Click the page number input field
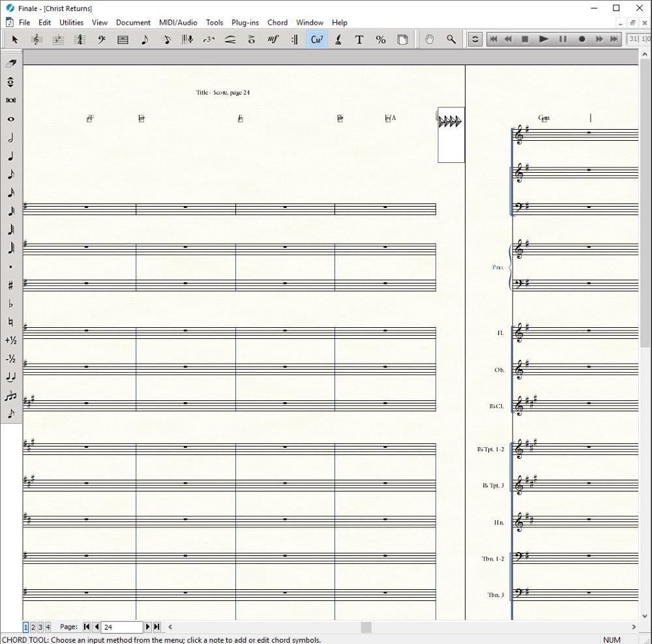Screen dimensions: 652x644 coord(122,627)
